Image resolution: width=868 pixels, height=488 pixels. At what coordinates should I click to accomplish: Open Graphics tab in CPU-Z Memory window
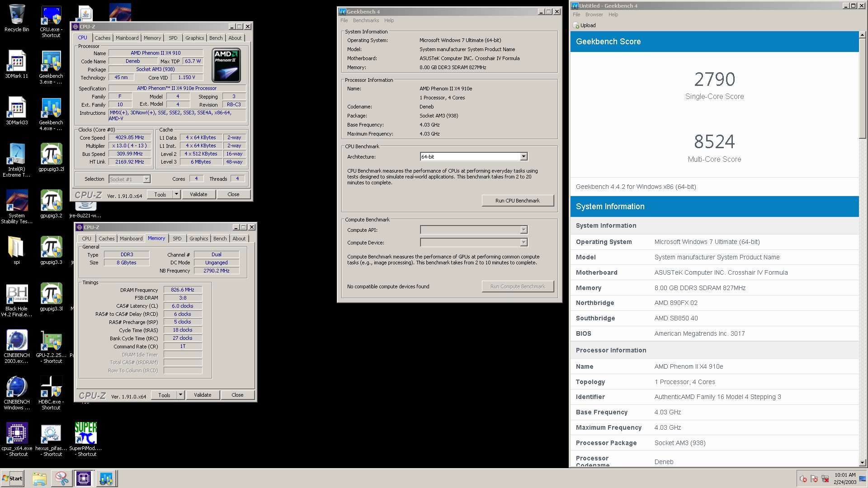[199, 239]
